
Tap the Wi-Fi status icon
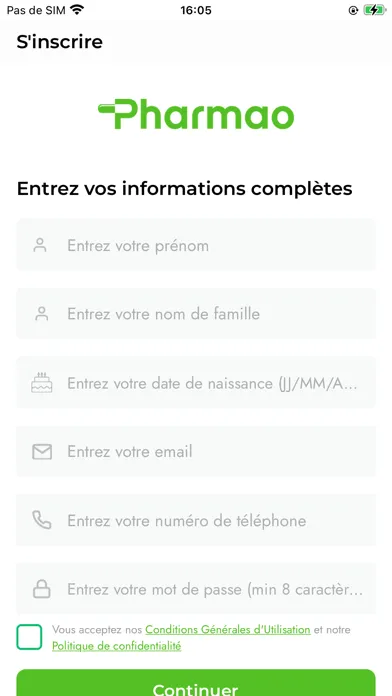point(77,10)
